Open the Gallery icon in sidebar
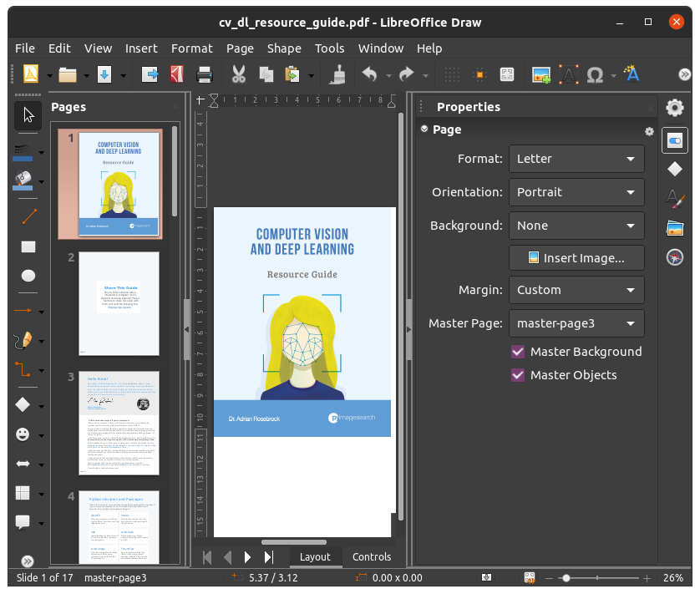Image resolution: width=700 pixels, height=594 pixels. click(675, 227)
